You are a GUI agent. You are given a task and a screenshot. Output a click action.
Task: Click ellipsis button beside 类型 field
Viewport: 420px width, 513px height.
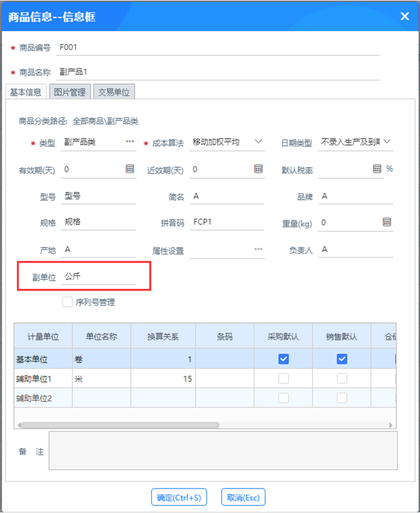130,141
